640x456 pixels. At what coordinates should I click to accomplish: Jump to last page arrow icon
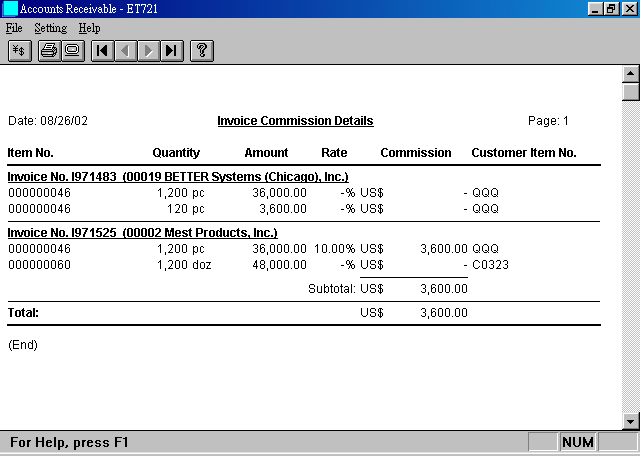click(x=172, y=51)
